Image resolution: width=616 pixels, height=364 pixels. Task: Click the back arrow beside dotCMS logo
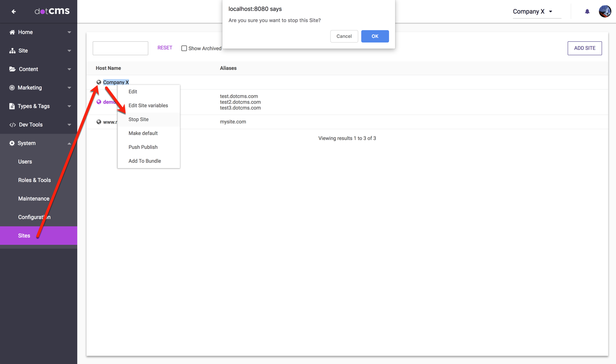[14, 12]
